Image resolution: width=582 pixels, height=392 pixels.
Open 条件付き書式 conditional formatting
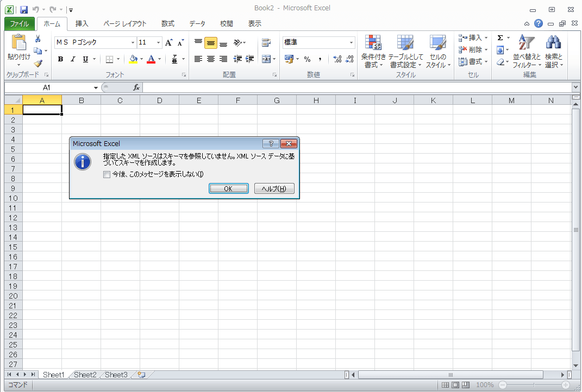pos(373,52)
